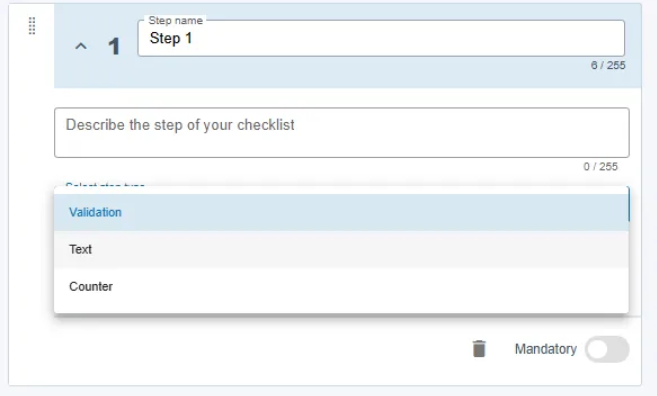The width and height of the screenshot is (657, 396).
Task: Grab the step drag handle icon
Action: 32,26
